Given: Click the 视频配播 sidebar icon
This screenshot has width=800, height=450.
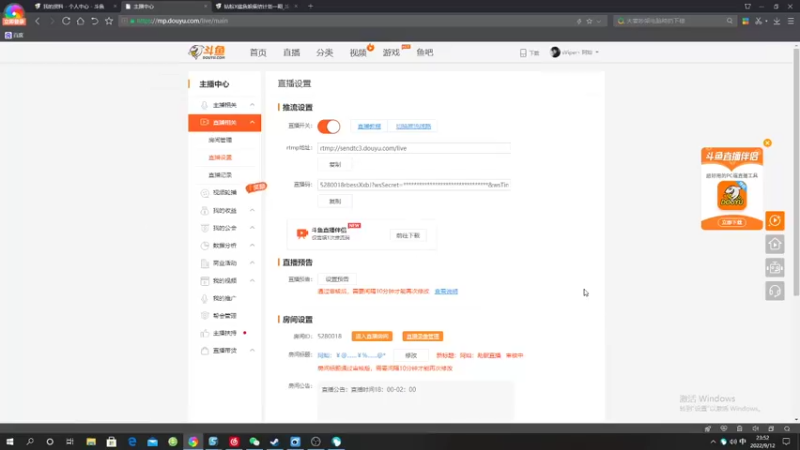Looking at the screenshot, I should [x=205, y=192].
